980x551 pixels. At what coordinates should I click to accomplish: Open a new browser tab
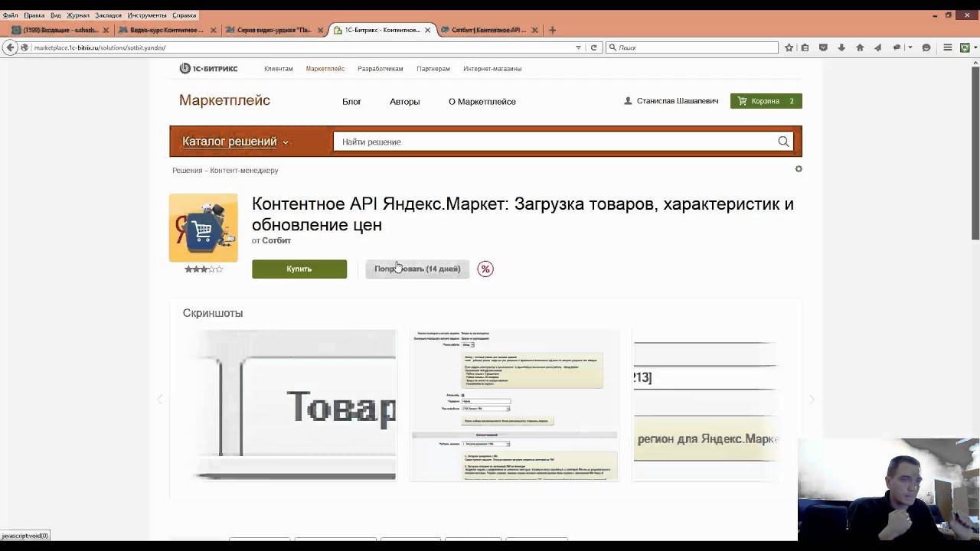(553, 30)
